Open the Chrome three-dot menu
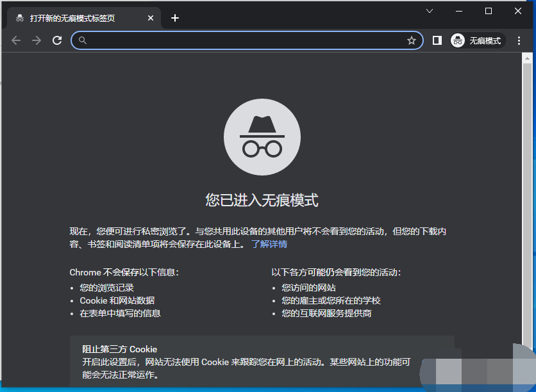Image resolution: width=536 pixels, height=392 pixels. point(519,40)
